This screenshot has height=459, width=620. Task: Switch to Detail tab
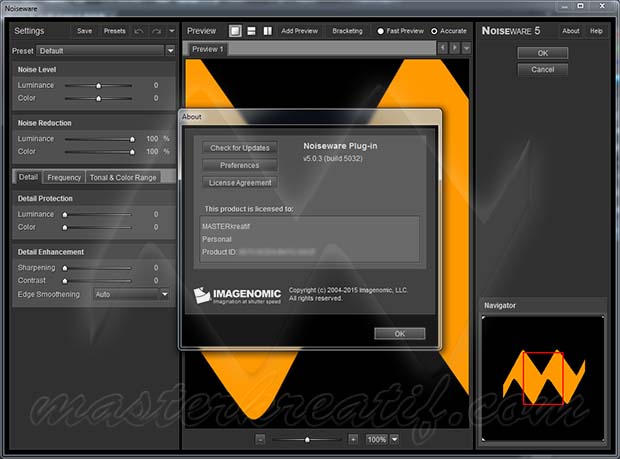click(x=28, y=177)
